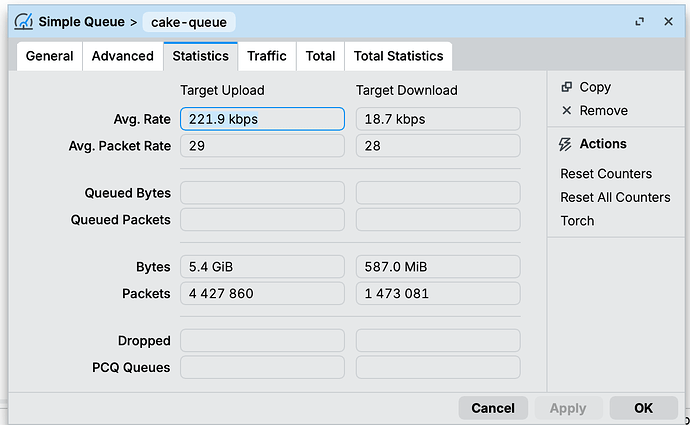690x425 pixels.
Task: Click Reset Counters action
Action: (x=606, y=174)
